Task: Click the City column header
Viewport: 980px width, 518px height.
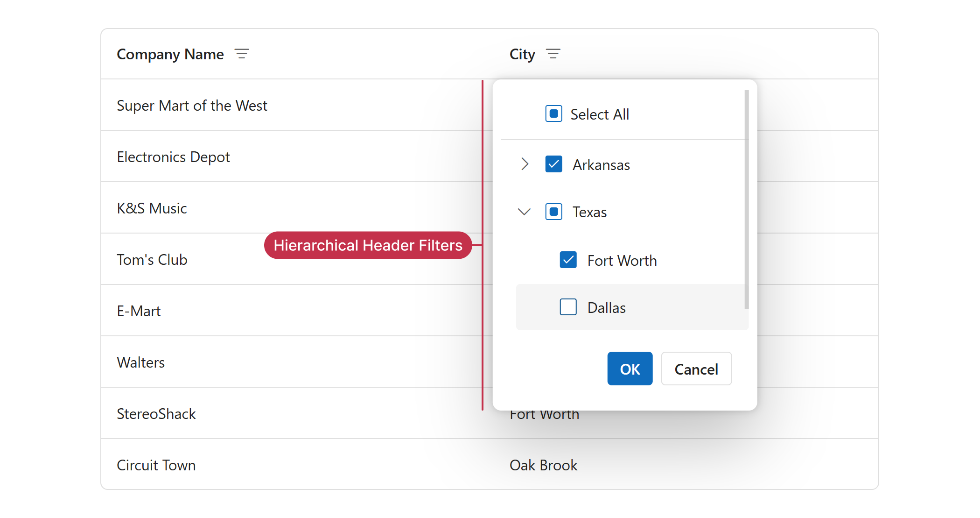Action: tap(522, 54)
